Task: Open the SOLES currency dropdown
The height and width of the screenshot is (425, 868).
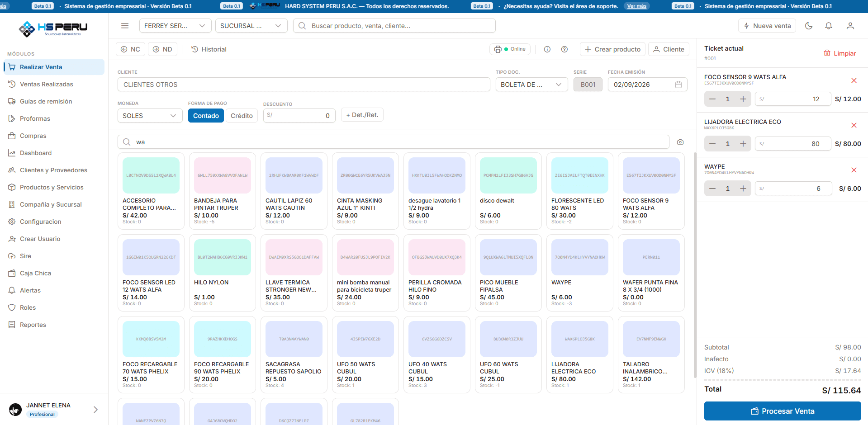Action: click(150, 116)
